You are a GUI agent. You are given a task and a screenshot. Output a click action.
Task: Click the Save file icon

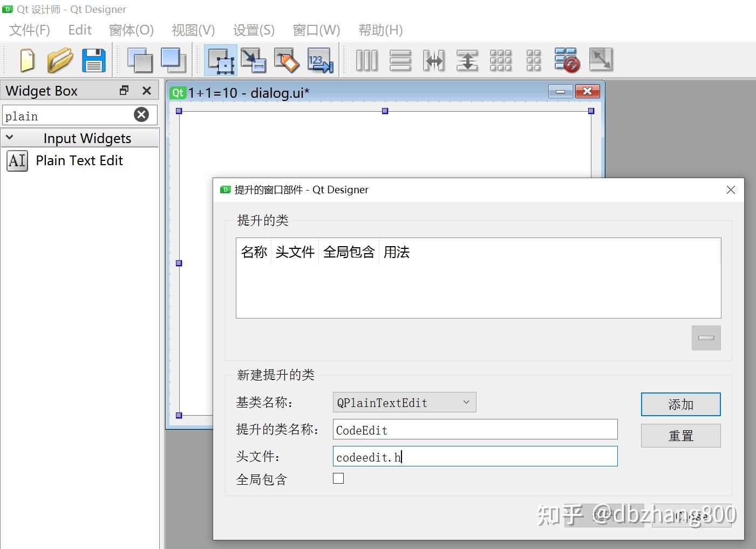tap(93, 60)
